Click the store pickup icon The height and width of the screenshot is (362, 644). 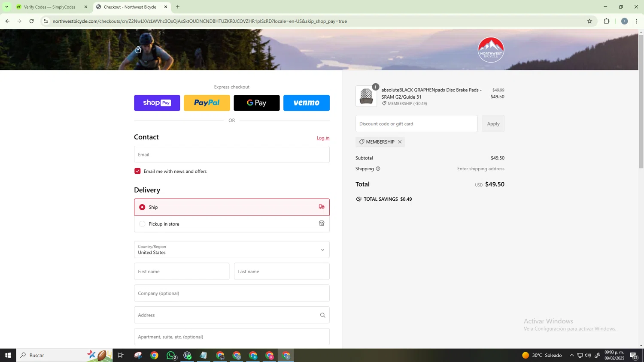coord(322,223)
